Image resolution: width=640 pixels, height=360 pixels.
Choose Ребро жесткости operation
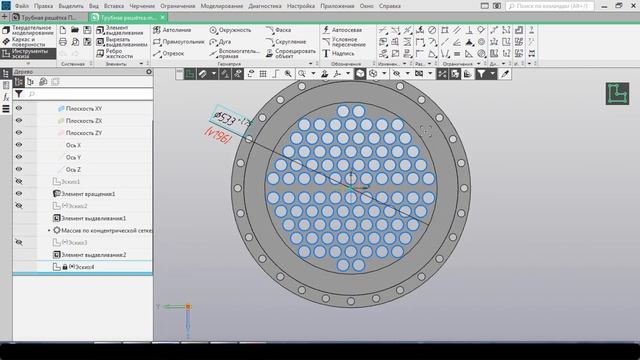click(x=115, y=53)
